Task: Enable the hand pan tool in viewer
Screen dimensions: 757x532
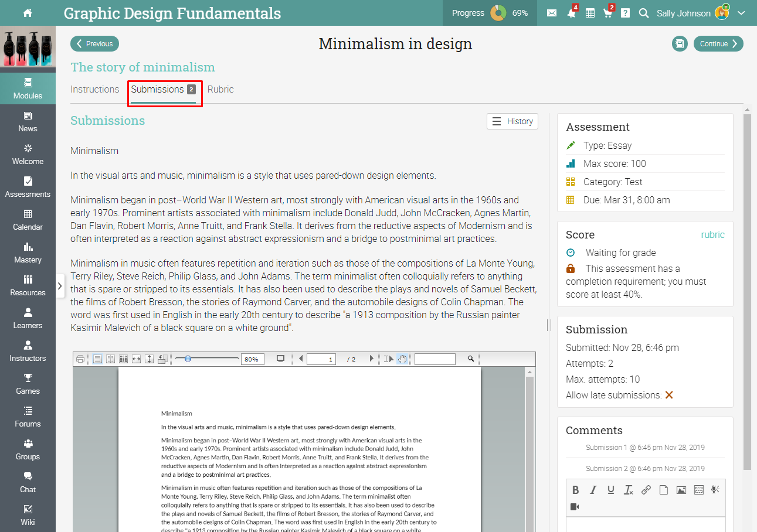Action: click(x=402, y=359)
